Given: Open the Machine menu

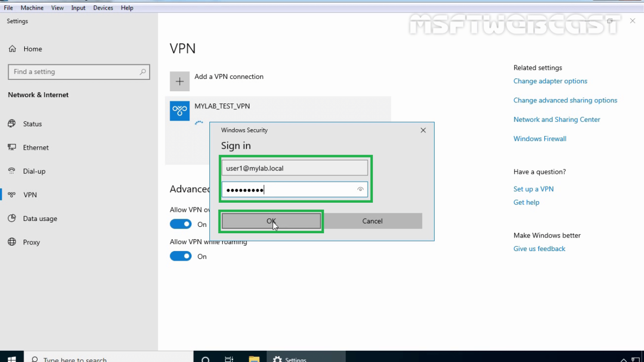Looking at the screenshot, I should click(32, 8).
